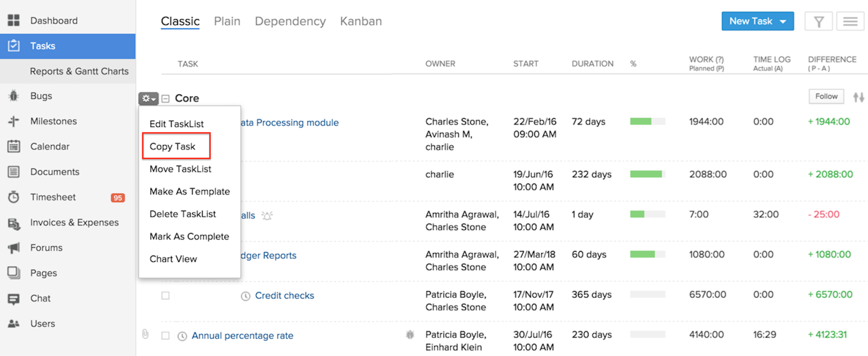Open Timesheet via its stopwatch icon
The height and width of the screenshot is (356, 868).
14,197
